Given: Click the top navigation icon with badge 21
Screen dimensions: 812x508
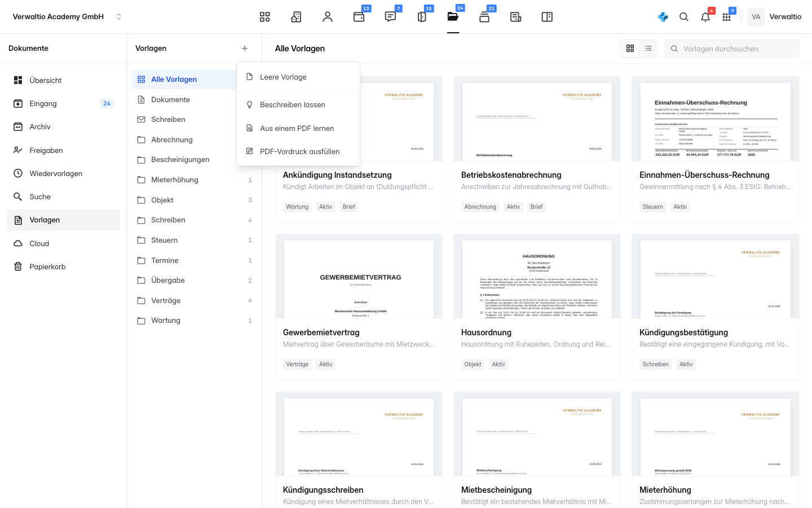Looking at the screenshot, I should click(484, 17).
